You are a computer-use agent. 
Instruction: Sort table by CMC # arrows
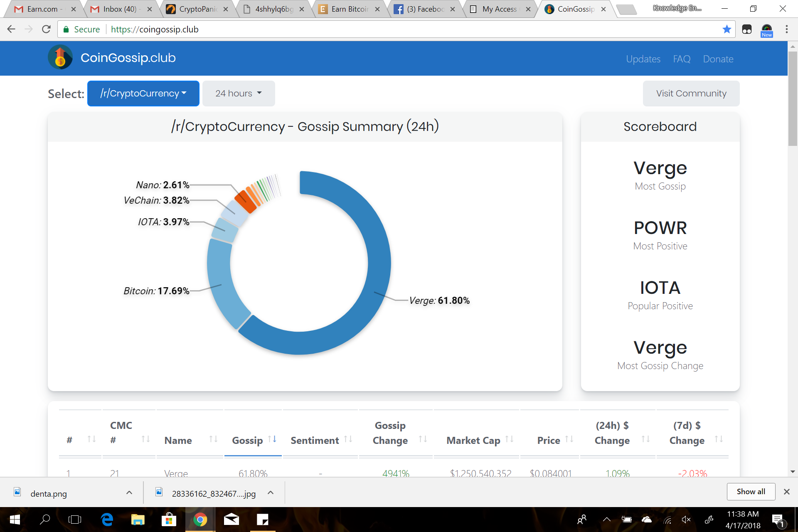[x=145, y=439]
